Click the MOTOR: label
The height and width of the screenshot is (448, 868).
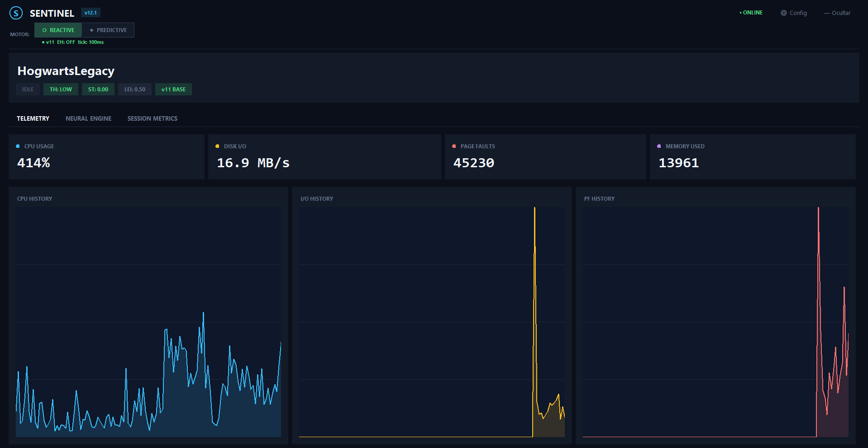20,34
